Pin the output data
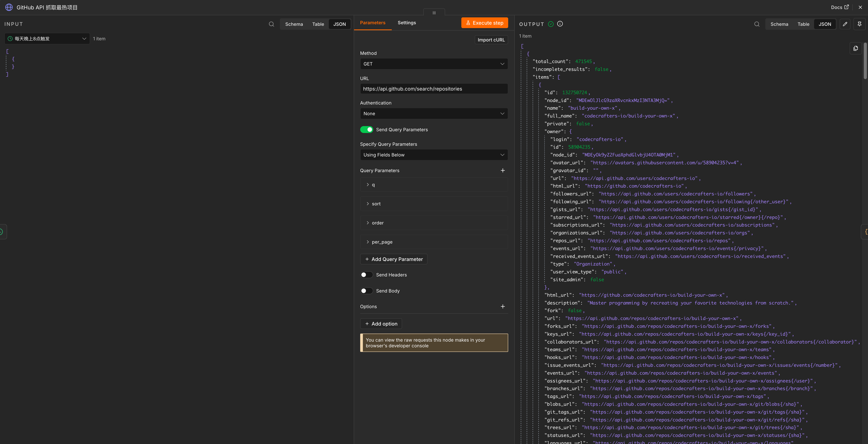868x444 pixels. [x=860, y=24]
